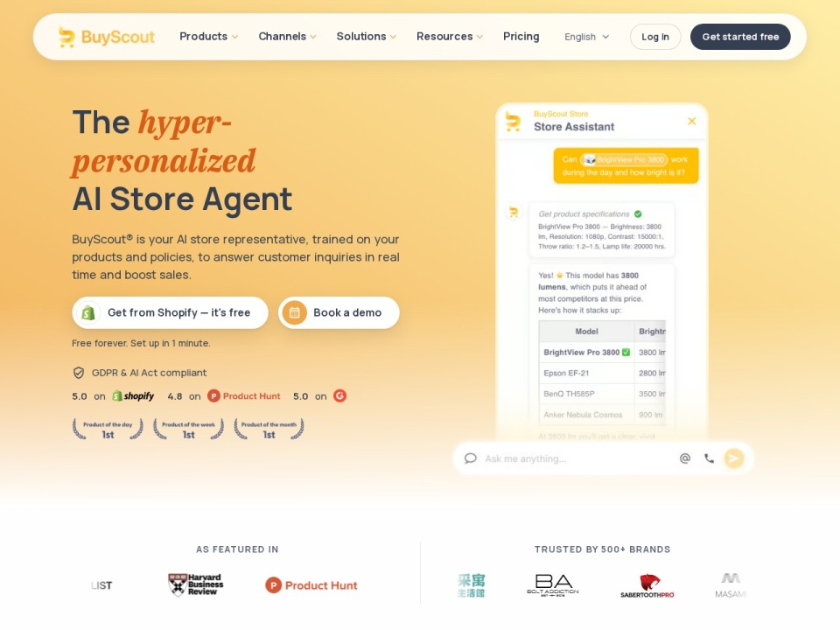Click the G2 rating logo
The width and height of the screenshot is (840, 630).
(339, 395)
